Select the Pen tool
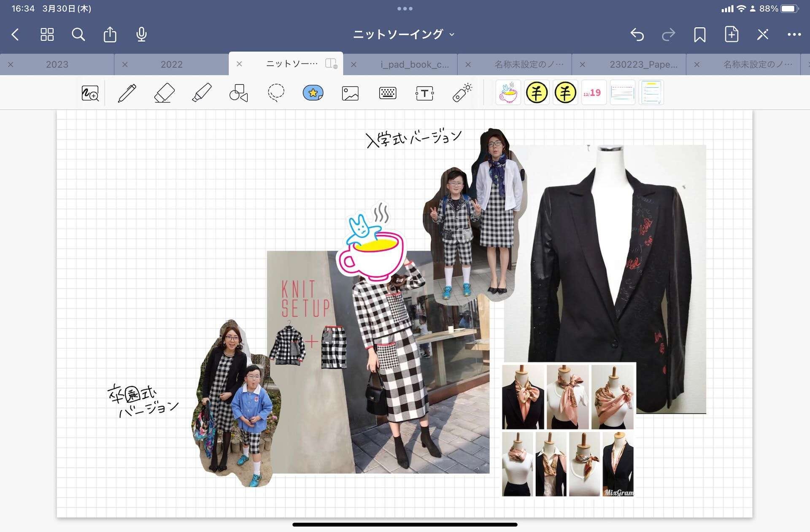Screen dimensions: 810x532 [127, 93]
